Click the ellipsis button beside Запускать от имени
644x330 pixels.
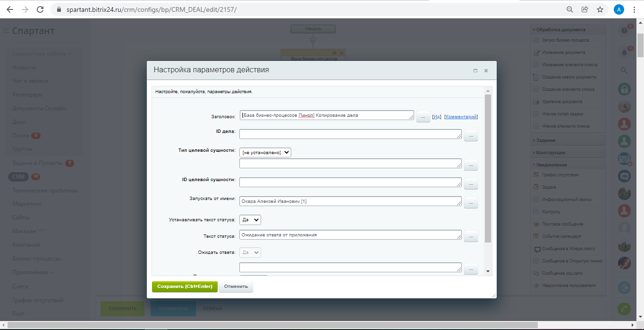471,203
